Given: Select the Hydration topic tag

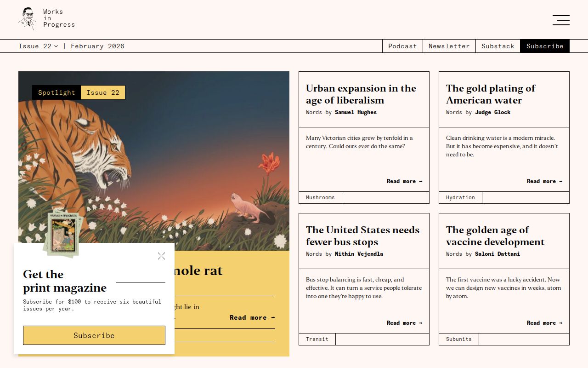Looking at the screenshot, I should [460, 197].
